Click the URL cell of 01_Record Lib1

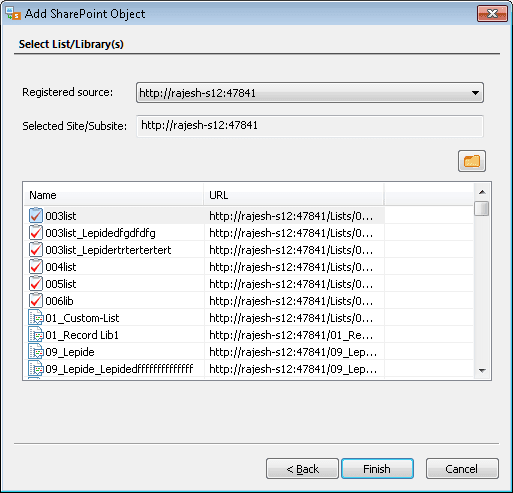pyautogui.click(x=291, y=335)
